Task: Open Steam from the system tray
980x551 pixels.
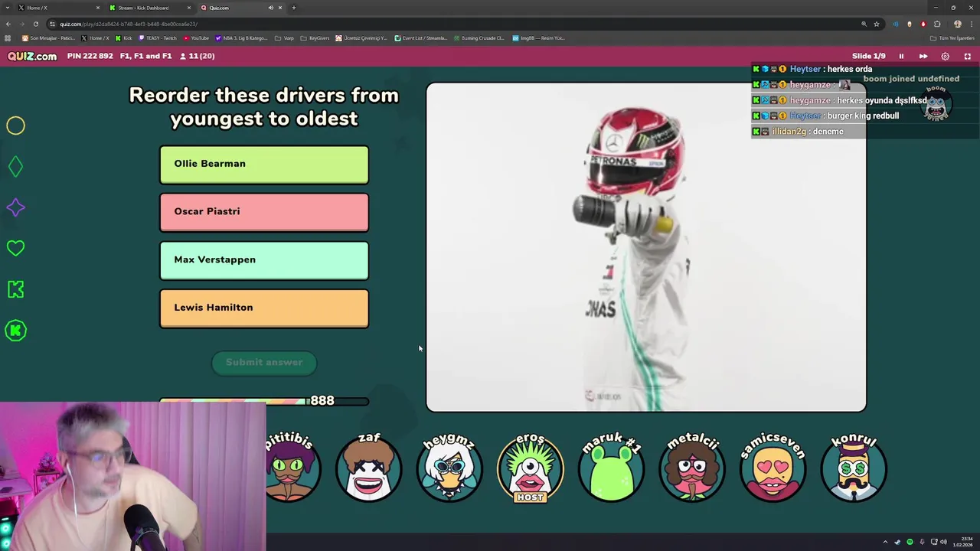Action: click(897, 542)
